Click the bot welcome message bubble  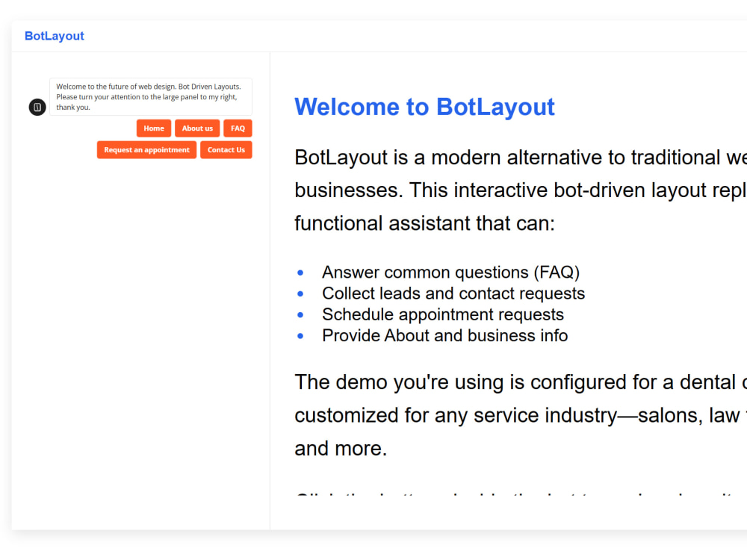coord(151,96)
